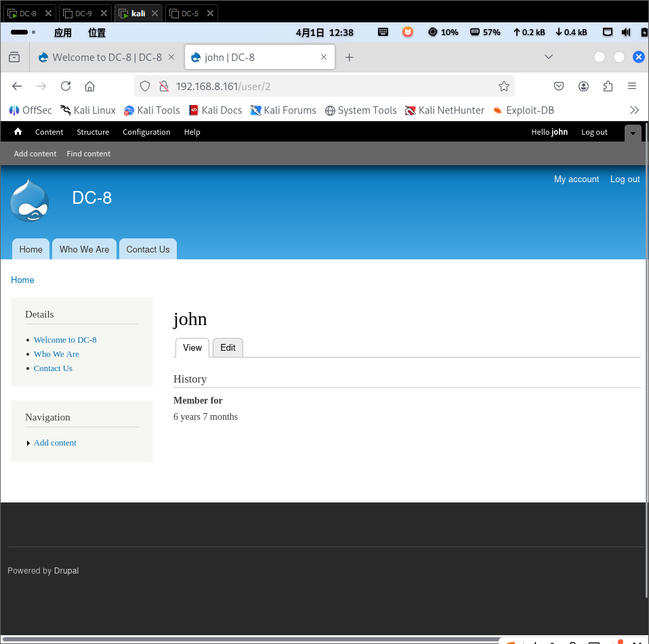
Task: Expand the list all tabs chevron
Action: (549, 57)
